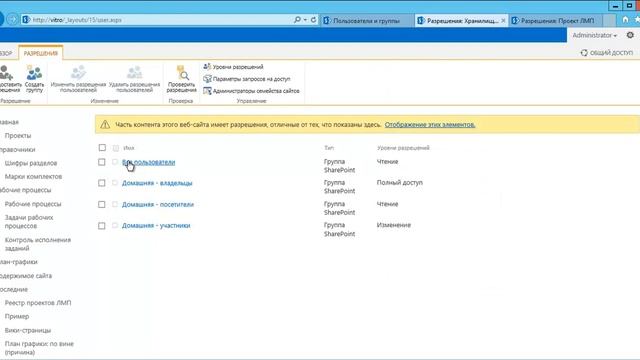Open Задачи рабочих процессов navigation link
Screen dimensions: 640x360
pos(29,222)
